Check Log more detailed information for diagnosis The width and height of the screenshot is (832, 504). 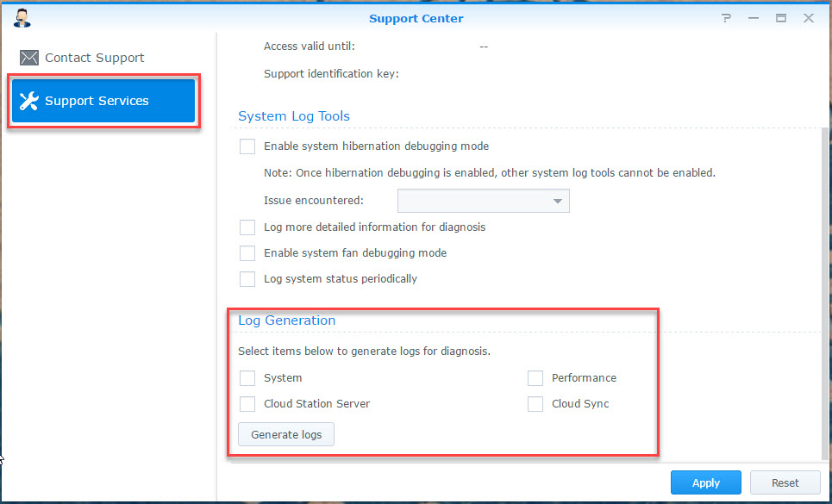pyautogui.click(x=247, y=227)
